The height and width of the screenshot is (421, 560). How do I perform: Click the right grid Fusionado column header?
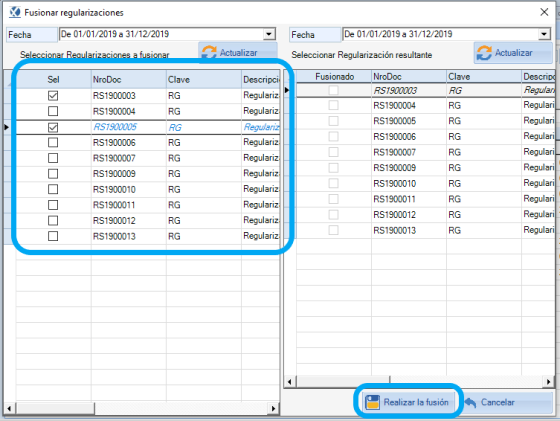334,76
